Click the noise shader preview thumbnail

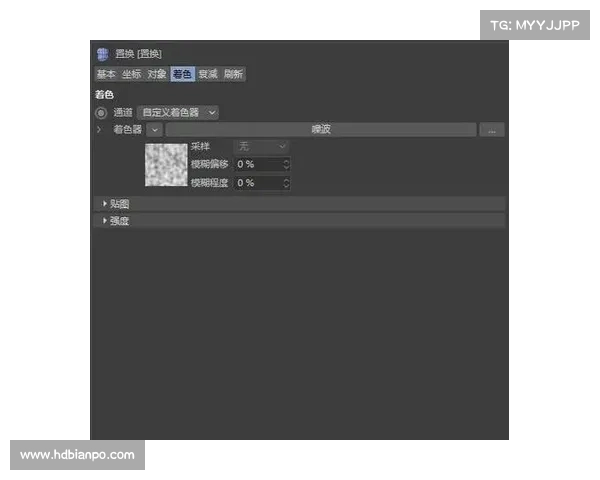click(166, 165)
